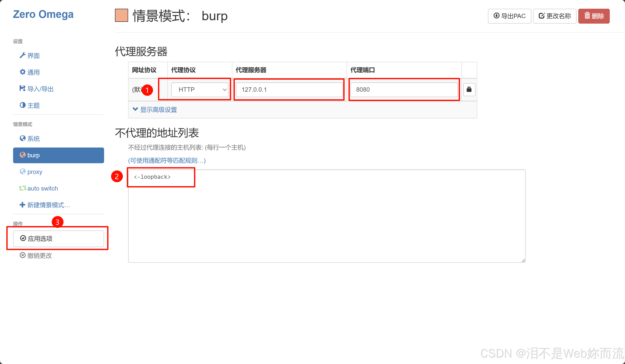Click the lock icon next to port 8080
Image resolution: width=625 pixels, height=364 pixels.
point(469,90)
